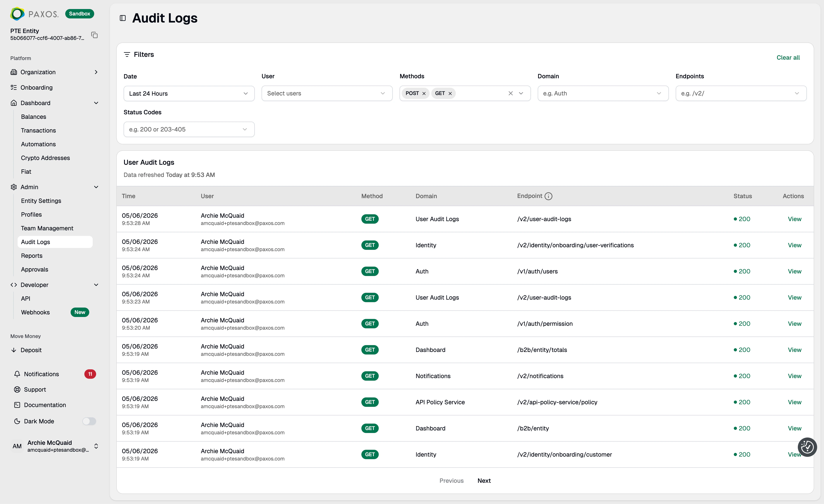Copy the PTE Entity ID
The image size is (824, 504).
click(95, 35)
